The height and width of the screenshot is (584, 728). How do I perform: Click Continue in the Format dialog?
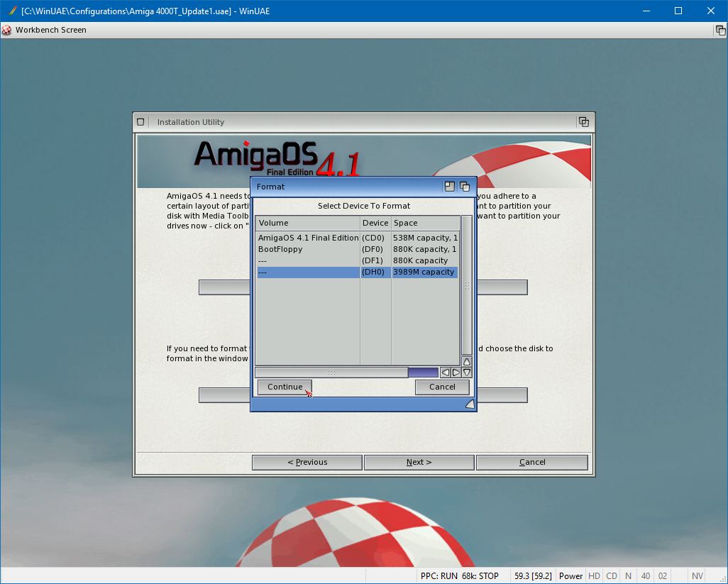(x=285, y=387)
